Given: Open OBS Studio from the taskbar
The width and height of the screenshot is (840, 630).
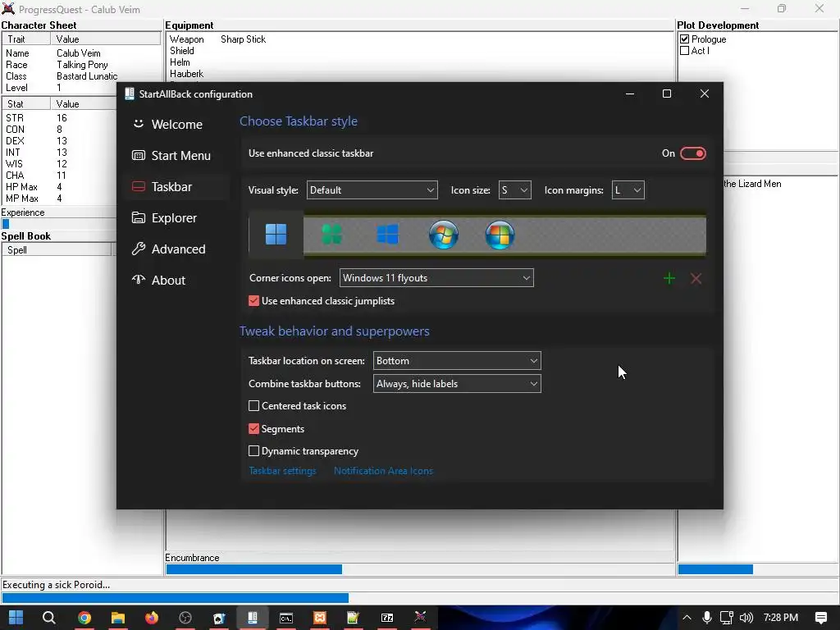Looking at the screenshot, I should 185,618.
